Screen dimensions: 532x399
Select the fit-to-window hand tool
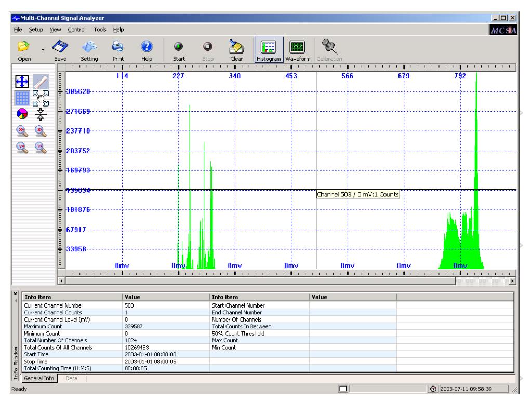(41, 98)
